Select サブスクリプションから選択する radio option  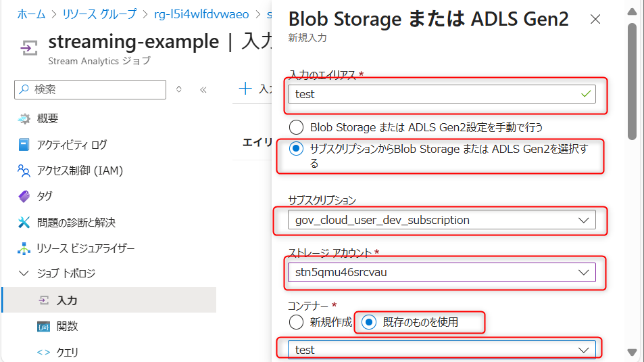[x=296, y=150]
